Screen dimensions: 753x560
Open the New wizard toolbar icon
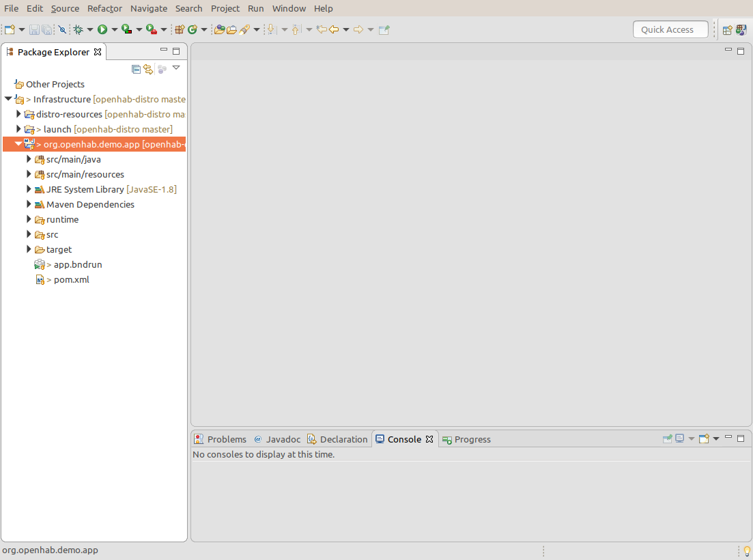(x=10, y=29)
